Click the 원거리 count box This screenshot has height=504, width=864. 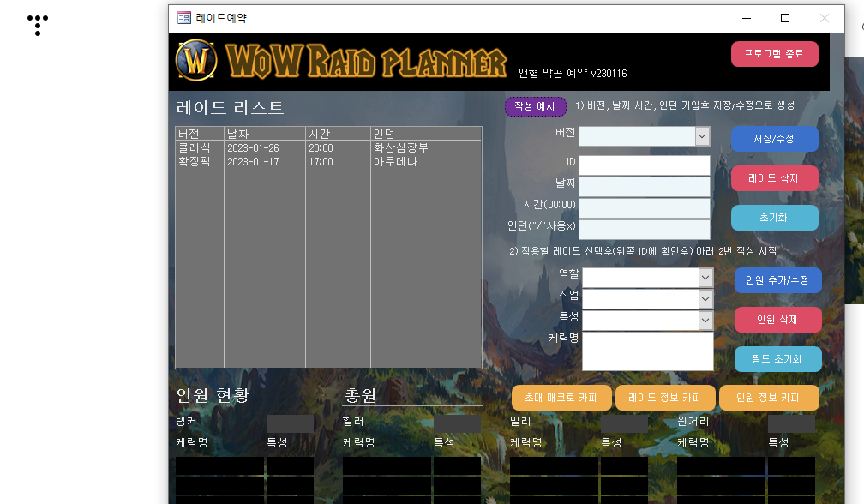(x=791, y=423)
